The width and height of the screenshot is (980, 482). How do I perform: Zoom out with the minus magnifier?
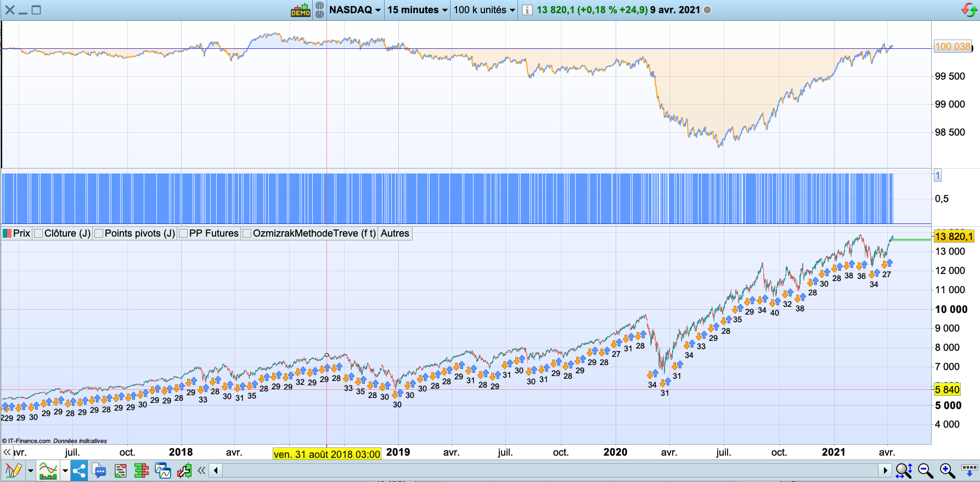(x=925, y=470)
